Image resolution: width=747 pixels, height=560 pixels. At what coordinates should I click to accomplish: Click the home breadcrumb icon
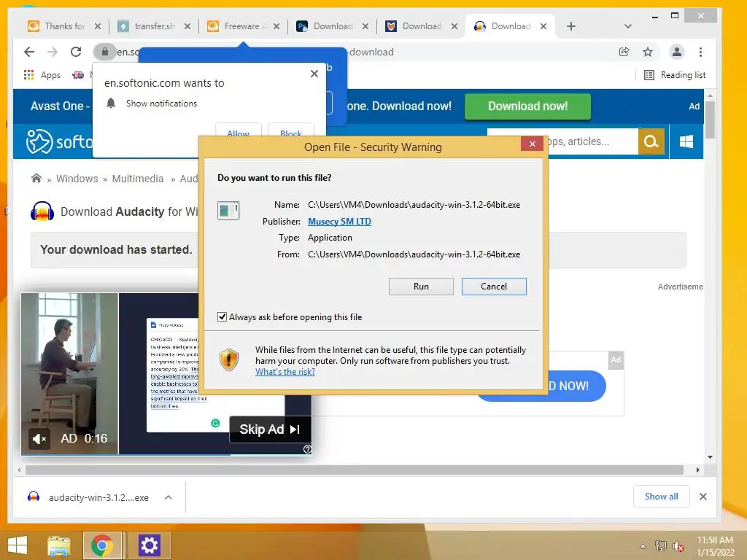pos(36,179)
